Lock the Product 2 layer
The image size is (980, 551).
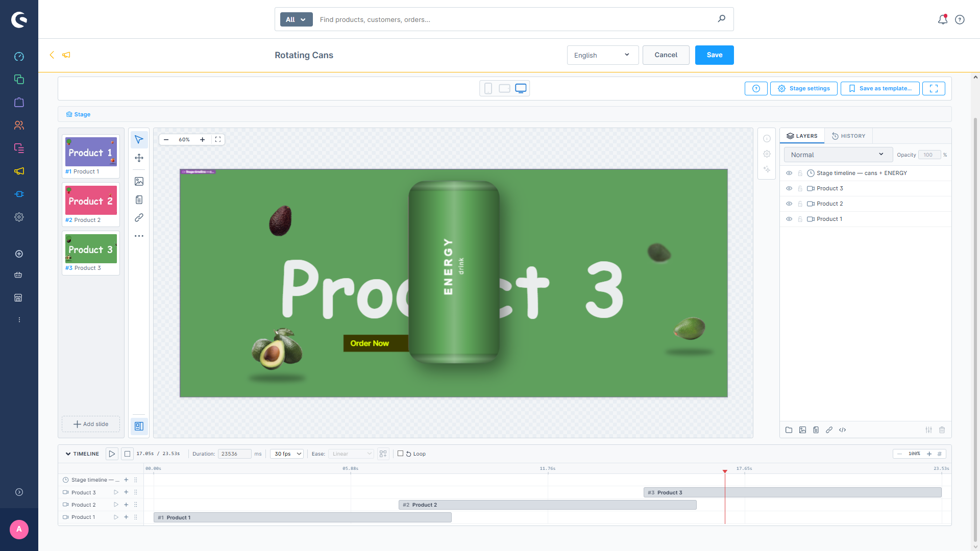tap(800, 204)
